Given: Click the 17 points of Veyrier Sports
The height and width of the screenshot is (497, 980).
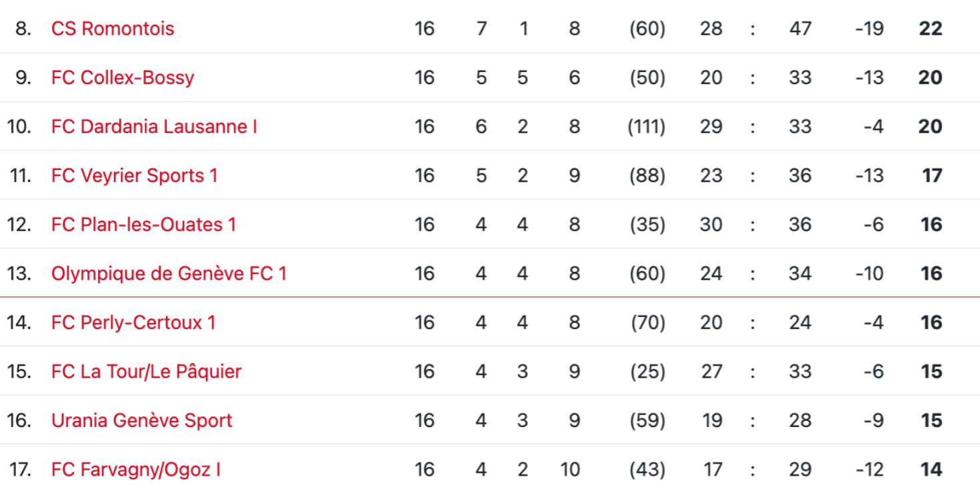Looking at the screenshot, I should (x=932, y=176).
